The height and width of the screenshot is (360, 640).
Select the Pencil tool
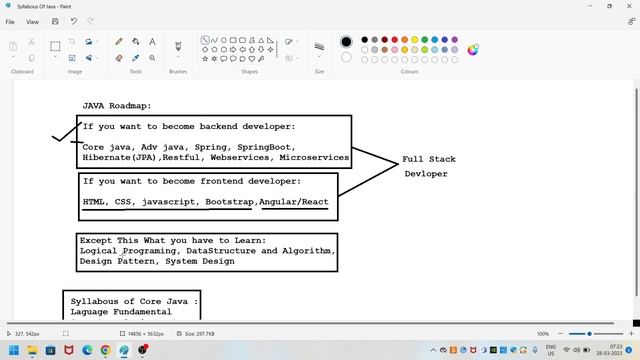[x=119, y=42]
